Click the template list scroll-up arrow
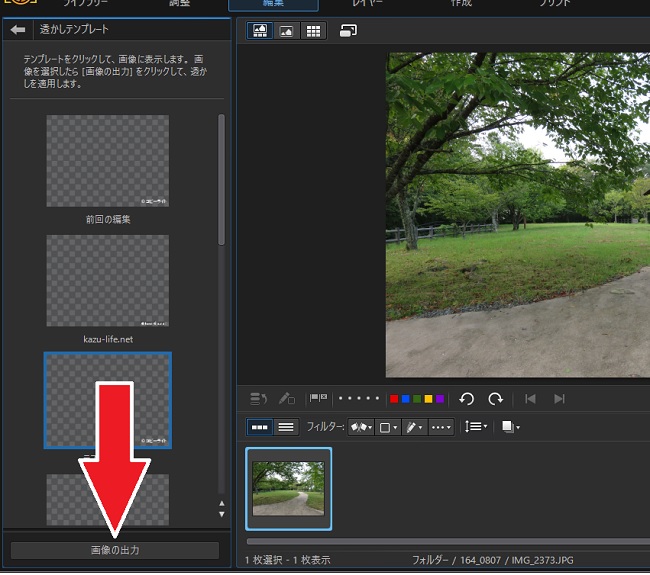Viewport: 650px width, 575px height. [x=222, y=503]
